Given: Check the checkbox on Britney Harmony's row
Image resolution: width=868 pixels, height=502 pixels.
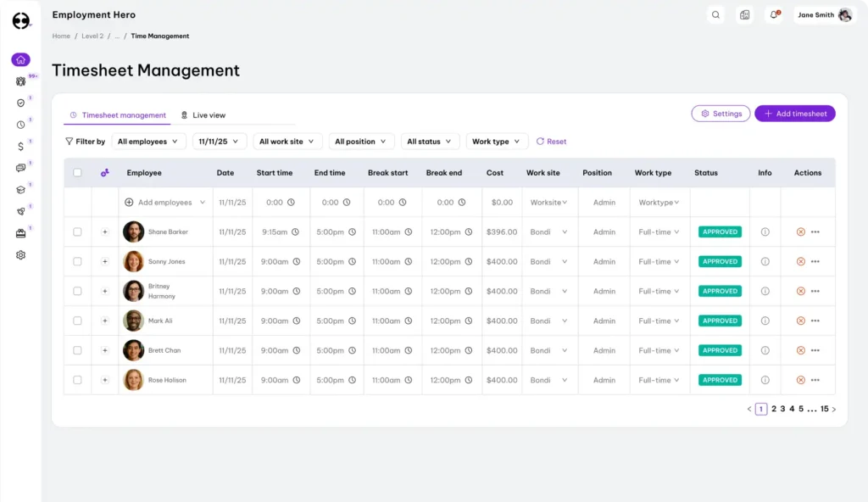Looking at the screenshot, I should [x=77, y=291].
